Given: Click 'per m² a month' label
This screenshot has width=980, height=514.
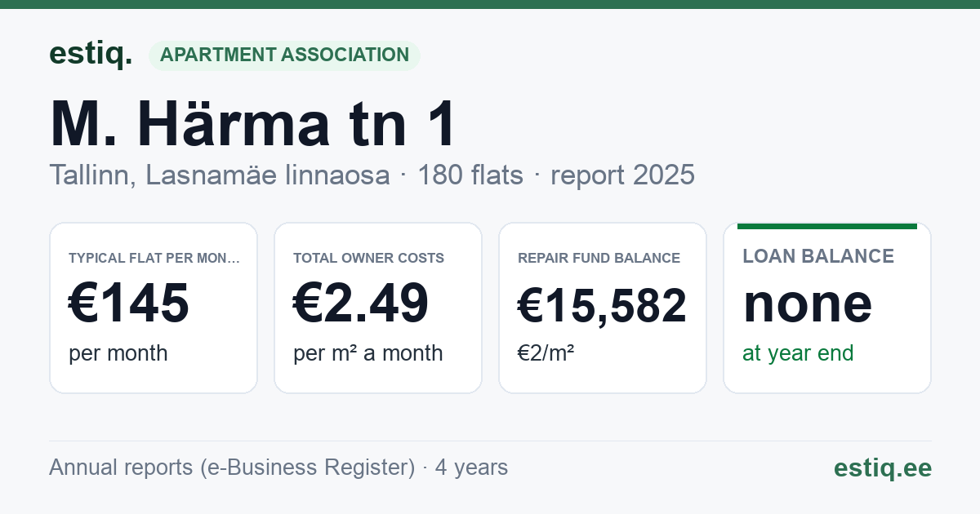Looking at the screenshot, I should [367, 353].
